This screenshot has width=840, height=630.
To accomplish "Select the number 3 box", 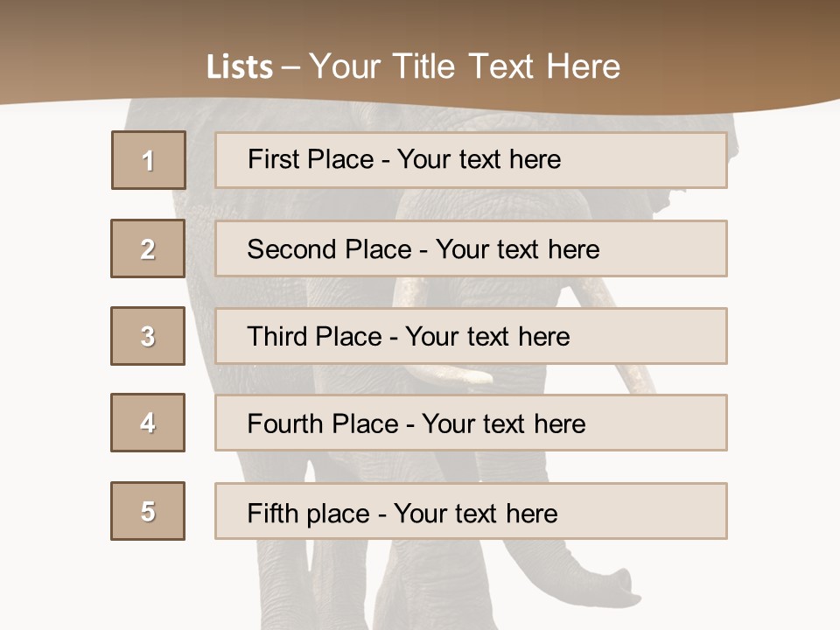I will click(x=148, y=336).
